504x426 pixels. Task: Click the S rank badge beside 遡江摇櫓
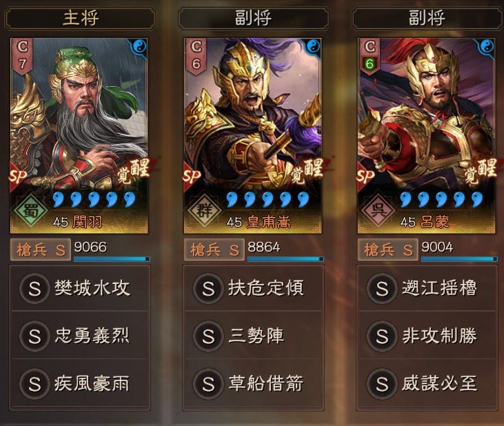(382, 289)
